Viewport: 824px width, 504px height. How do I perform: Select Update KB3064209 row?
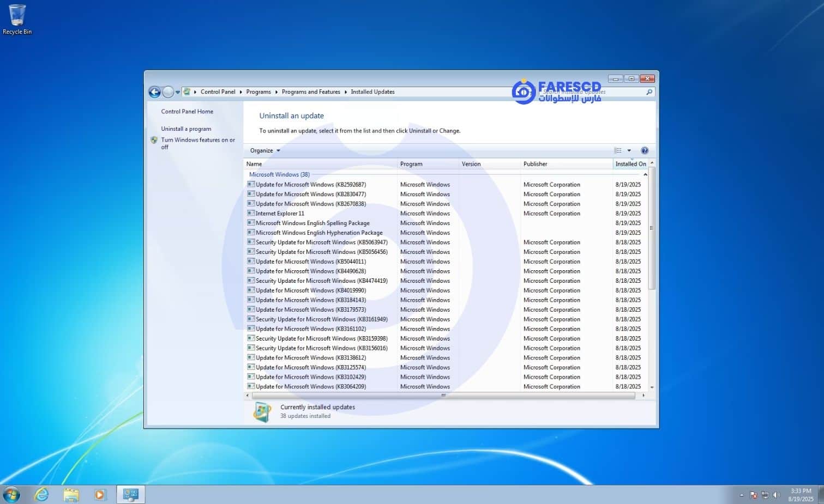tap(446, 387)
